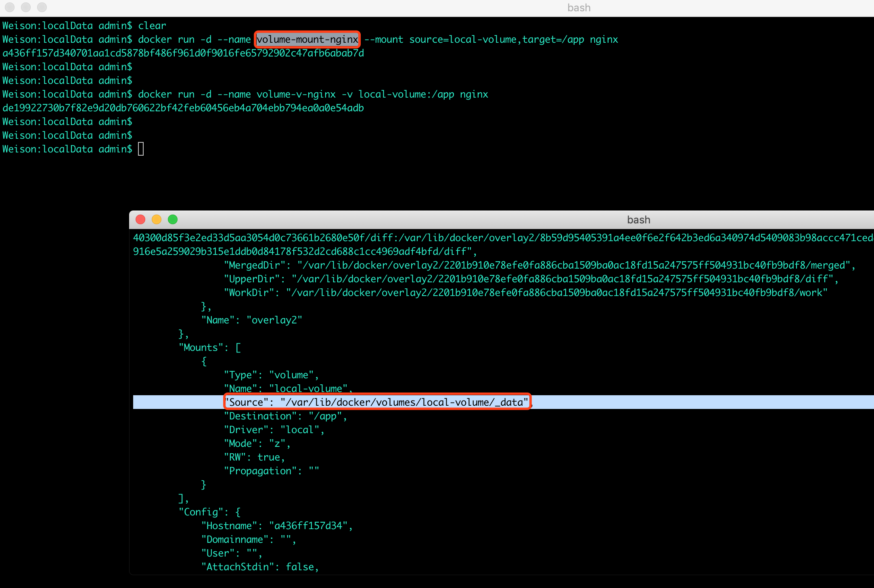This screenshot has height=588, width=874.
Task: Click the "UpperDir" path line
Action: coord(531,279)
